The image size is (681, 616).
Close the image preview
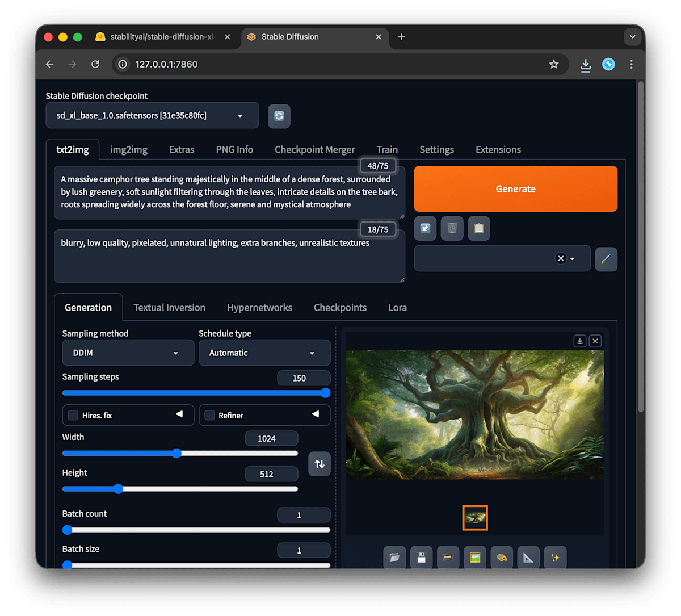pyautogui.click(x=595, y=341)
